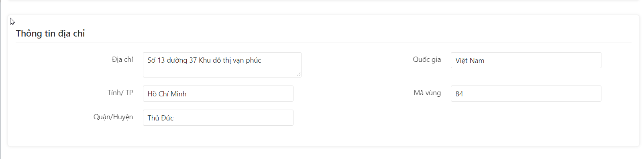Click the Thông tin địa chỉ heading

[50, 33]
